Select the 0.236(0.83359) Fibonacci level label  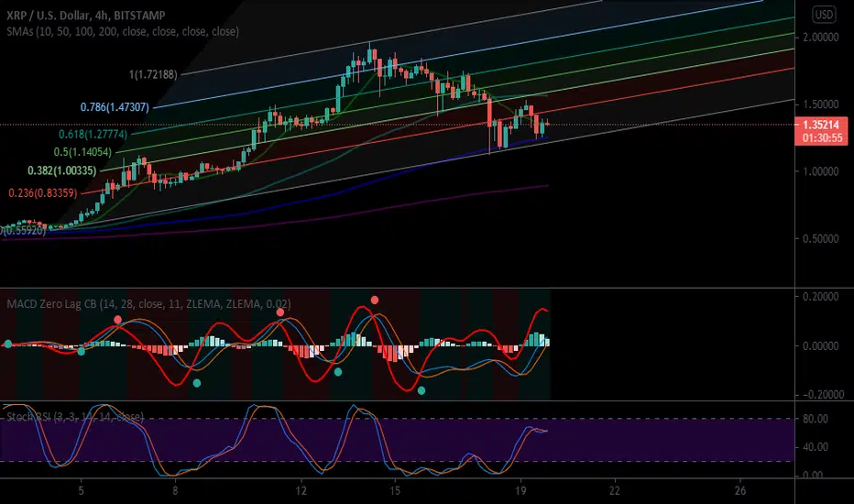42,192
